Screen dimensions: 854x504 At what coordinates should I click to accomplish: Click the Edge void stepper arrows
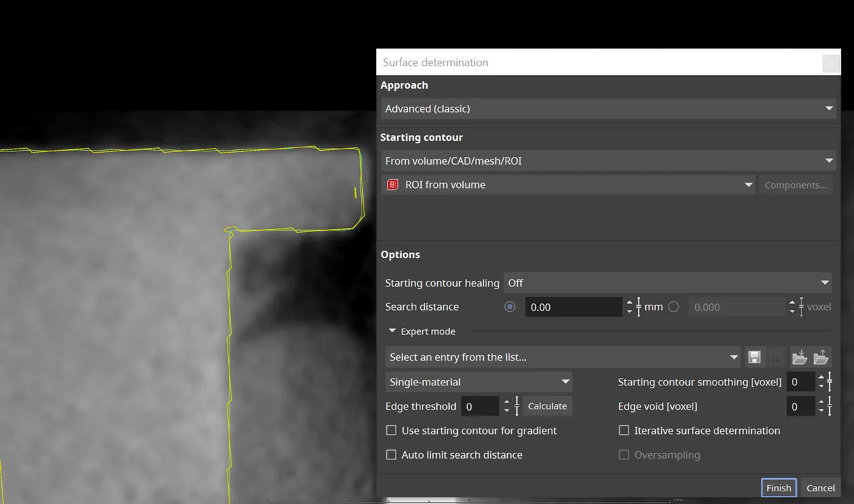click(821, 406)
